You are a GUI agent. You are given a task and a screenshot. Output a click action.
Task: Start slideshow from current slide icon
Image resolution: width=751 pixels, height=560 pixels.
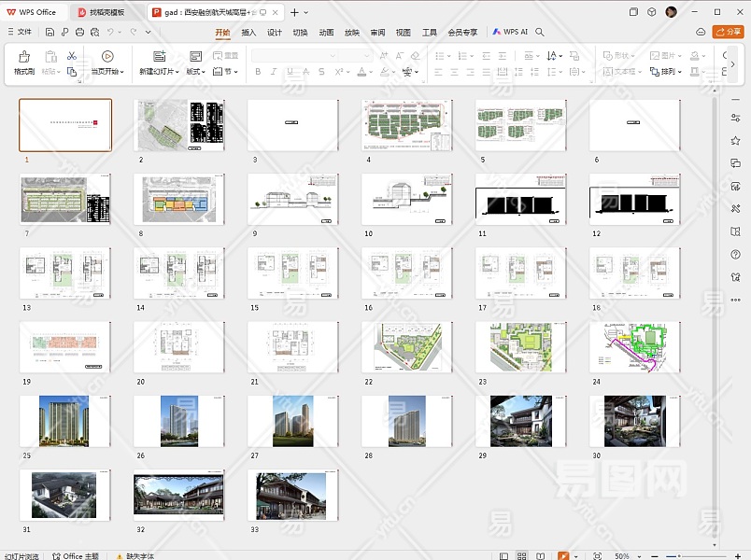107,57
